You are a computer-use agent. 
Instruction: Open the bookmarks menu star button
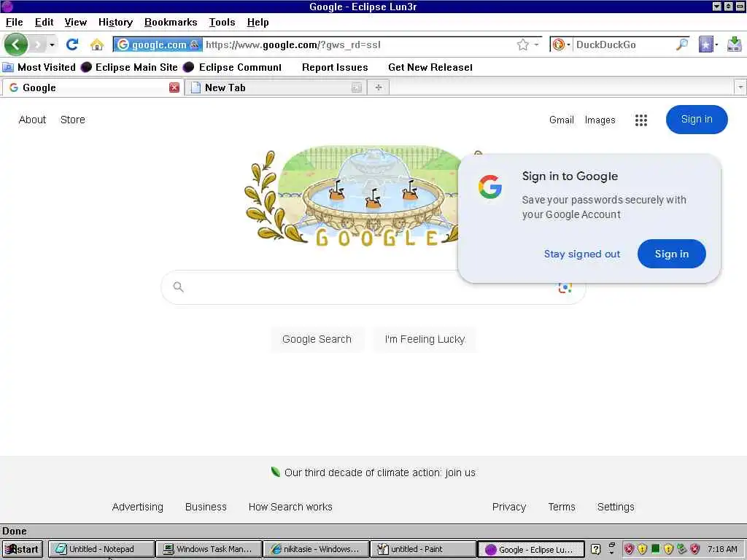tap(705, 44)
